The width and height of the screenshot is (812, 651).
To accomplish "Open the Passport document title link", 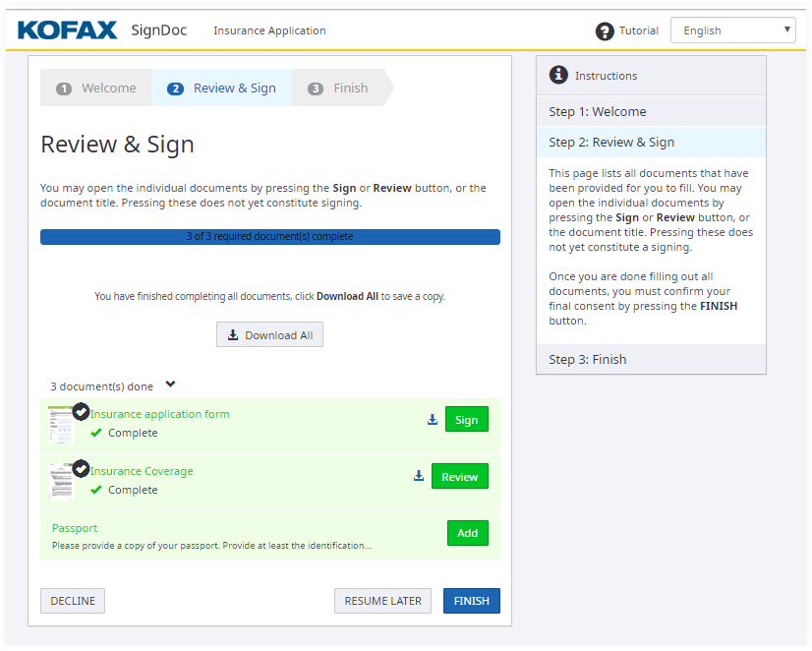I will click(75, 528).
